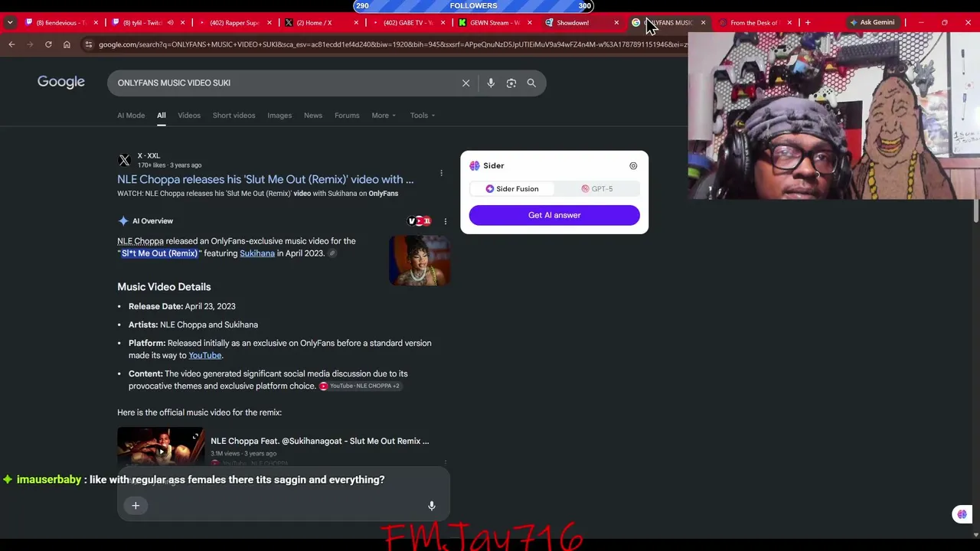Click the magnifier search submit icon
Image resolution: width=980 pixels, height=551 pixels.
click(531, 83)
